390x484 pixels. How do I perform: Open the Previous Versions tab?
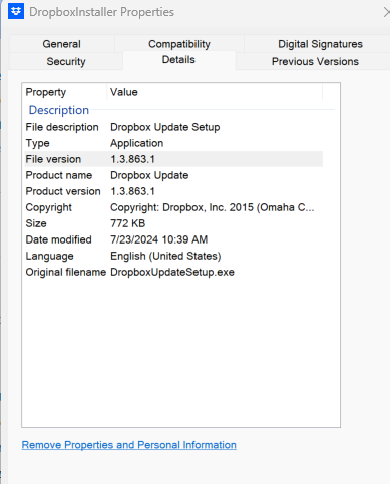click(315, 61)
